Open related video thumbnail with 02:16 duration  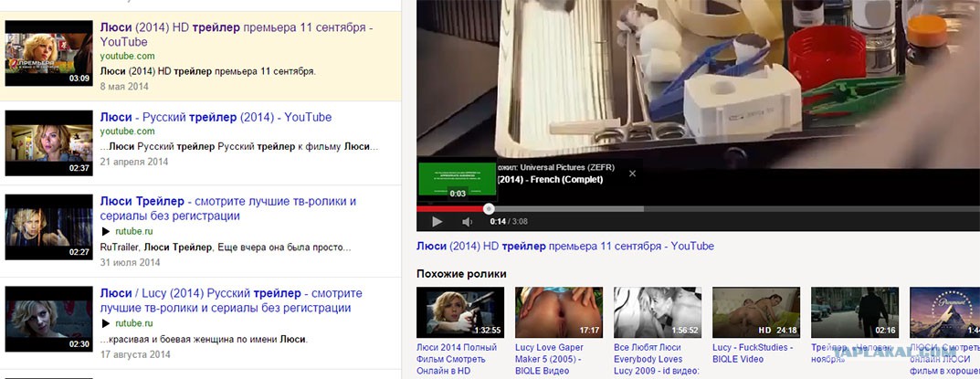tap(855, 312)
